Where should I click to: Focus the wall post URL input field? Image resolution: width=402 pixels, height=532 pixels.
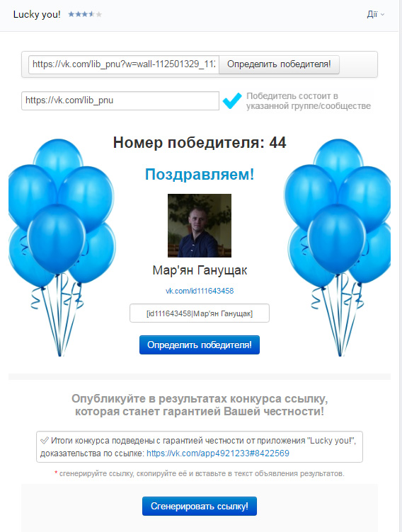[x=124, y=64]
